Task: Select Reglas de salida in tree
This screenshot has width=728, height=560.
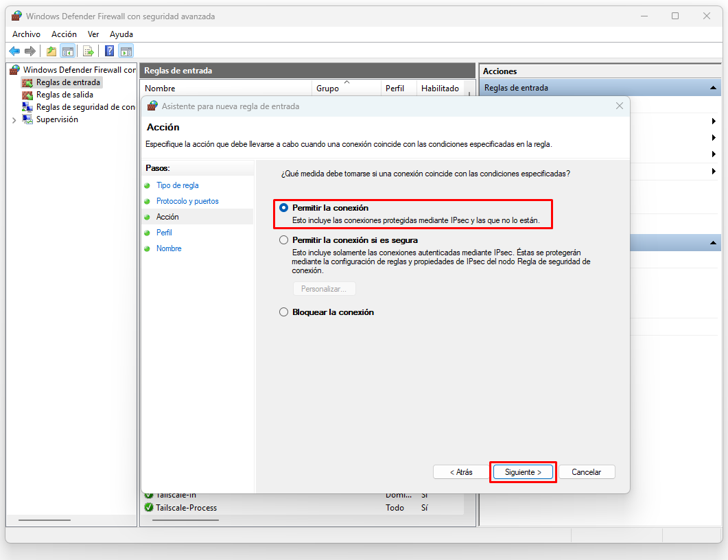Action: [64, 95]
